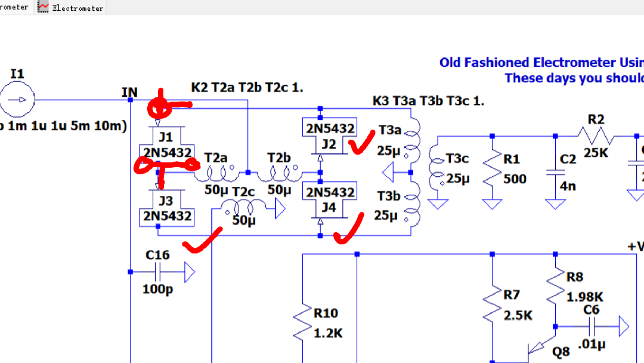This screenshot has width=644, height=363.
Task: Click the 25K value of R2
Action: [x=596, y=153]
